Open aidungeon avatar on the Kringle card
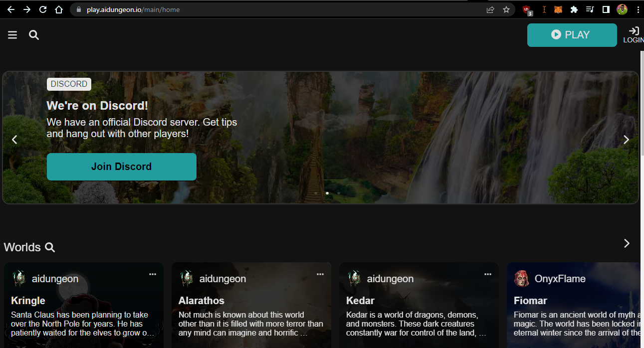Viewport: 644px width, 348px height. click(19, 279)
